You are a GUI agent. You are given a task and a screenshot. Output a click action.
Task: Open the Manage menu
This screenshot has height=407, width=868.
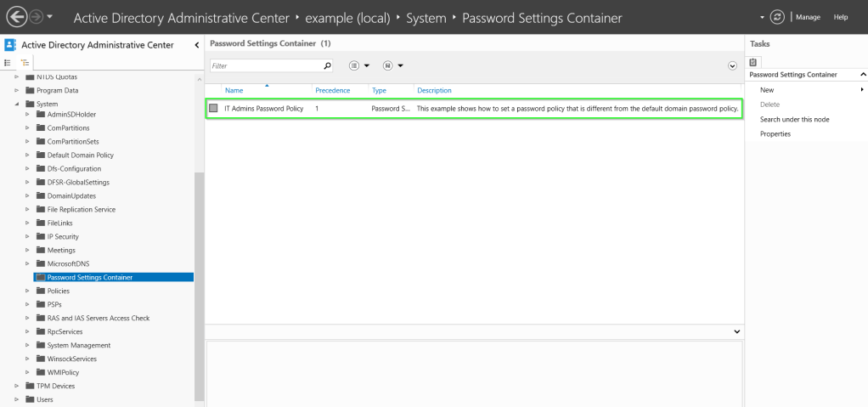coord(808,17)
